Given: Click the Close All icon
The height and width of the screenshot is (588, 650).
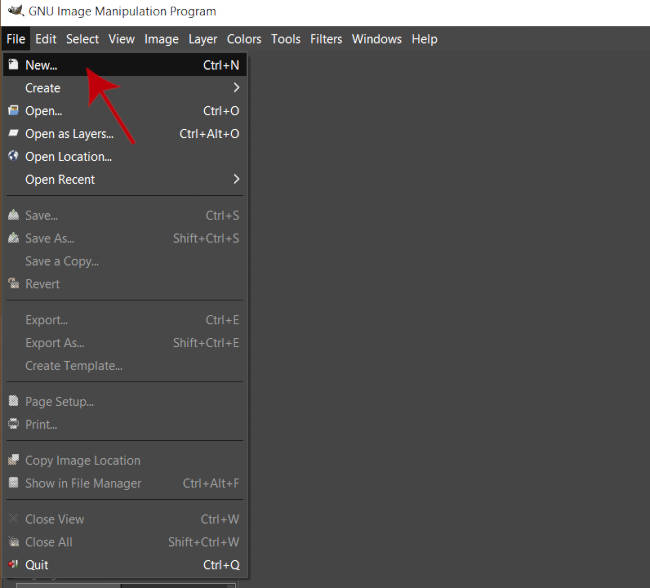Looking at the screenshot, I should pos(13,542).
